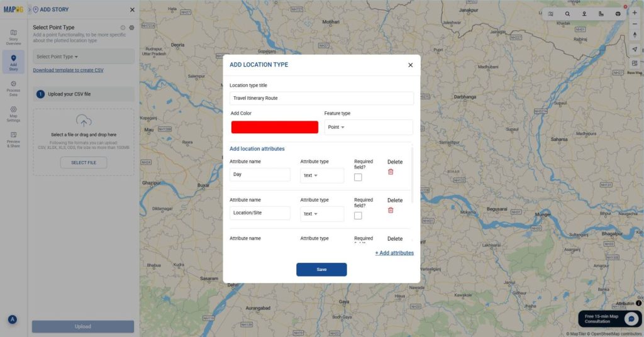This screenshot has width=644, height=337.
Task: Open the Select Point Type dropdown
Action: pyautogui.click(x=84, y=57)
